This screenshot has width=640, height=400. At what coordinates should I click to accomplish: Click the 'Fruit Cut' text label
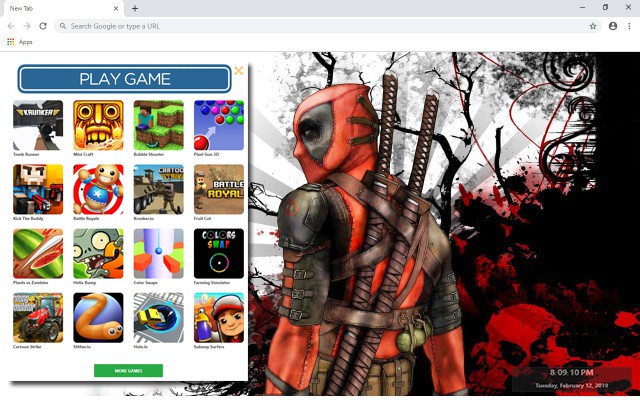202,218
